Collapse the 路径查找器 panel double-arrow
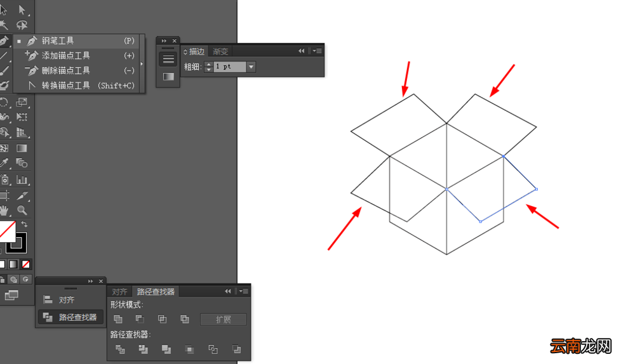The image size is (635, 364). click(228, 291)
